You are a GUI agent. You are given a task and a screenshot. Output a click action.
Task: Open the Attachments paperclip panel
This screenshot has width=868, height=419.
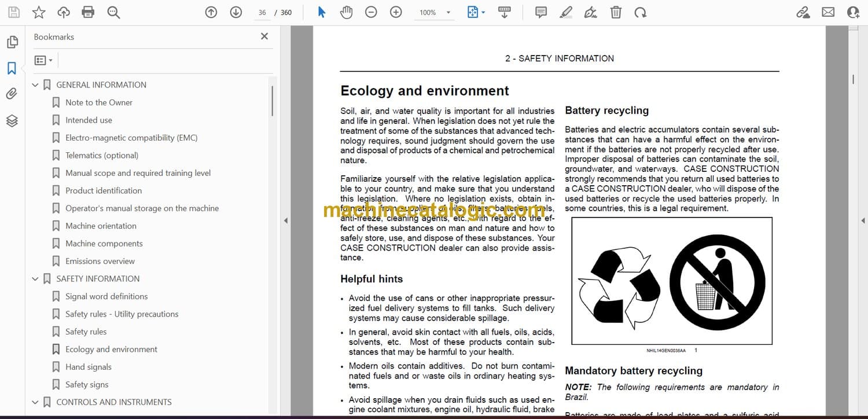coord(12,94)
